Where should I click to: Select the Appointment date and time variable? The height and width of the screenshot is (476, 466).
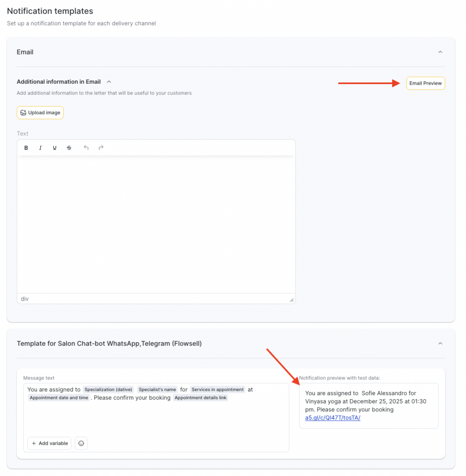(x=59, y=398)
